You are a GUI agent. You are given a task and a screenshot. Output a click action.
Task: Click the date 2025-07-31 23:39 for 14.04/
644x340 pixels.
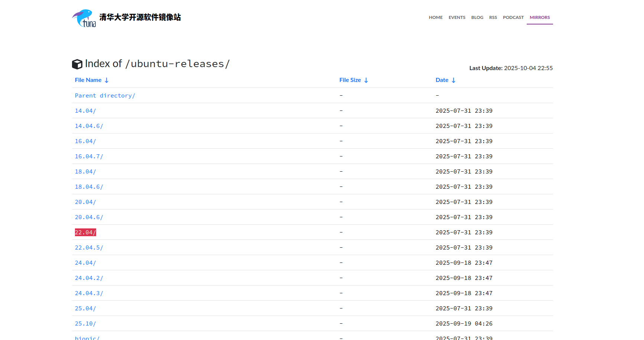464,111
